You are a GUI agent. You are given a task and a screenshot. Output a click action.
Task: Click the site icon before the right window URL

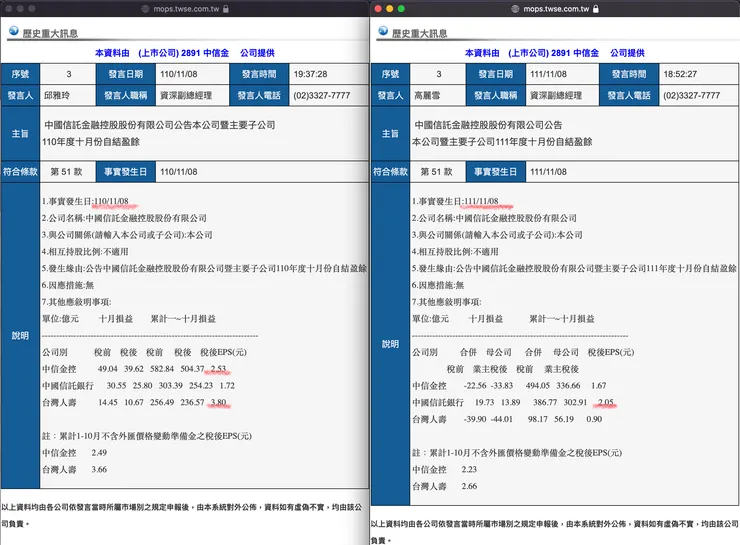[515, 8]
